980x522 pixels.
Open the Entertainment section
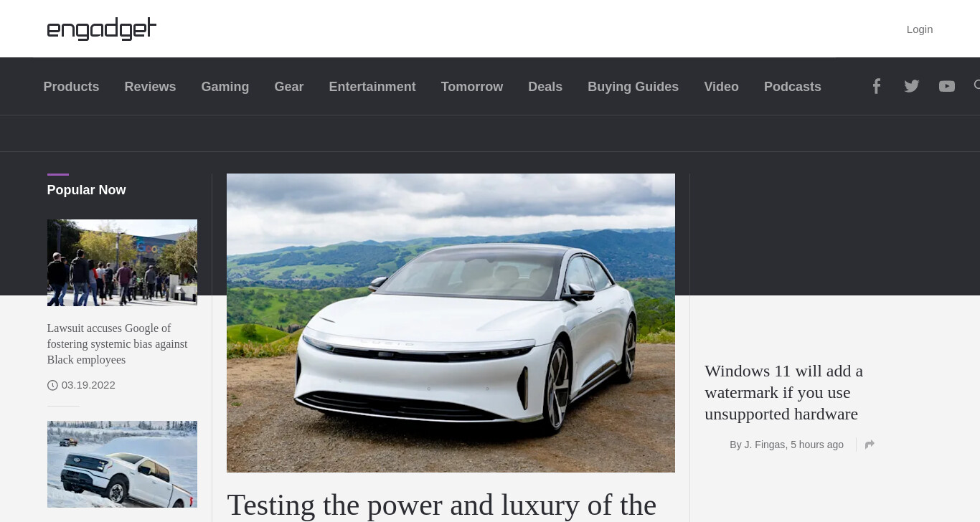[x=372, y=87]
